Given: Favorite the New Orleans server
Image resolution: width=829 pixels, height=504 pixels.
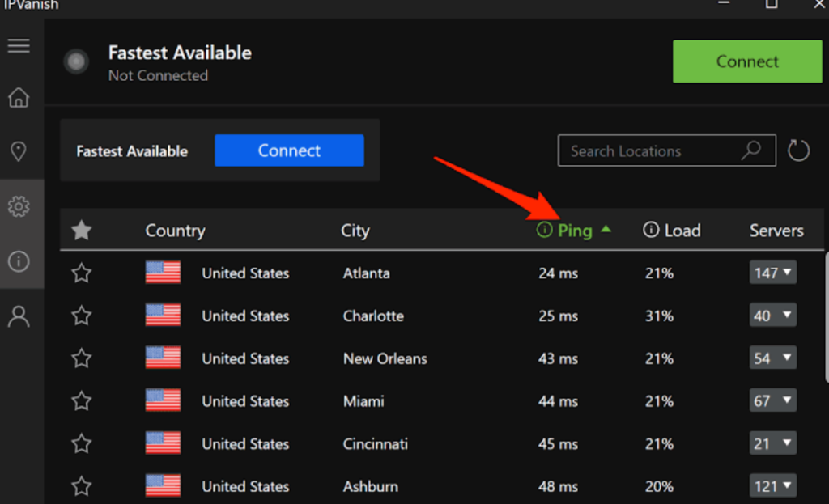Looking at the screenshot, I should (82, 358).
